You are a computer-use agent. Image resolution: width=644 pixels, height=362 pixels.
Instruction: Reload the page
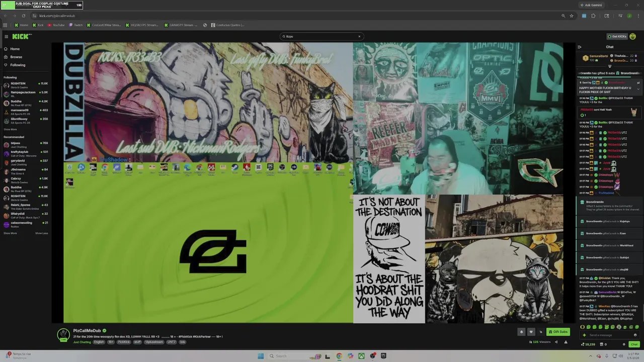(23, 16)
